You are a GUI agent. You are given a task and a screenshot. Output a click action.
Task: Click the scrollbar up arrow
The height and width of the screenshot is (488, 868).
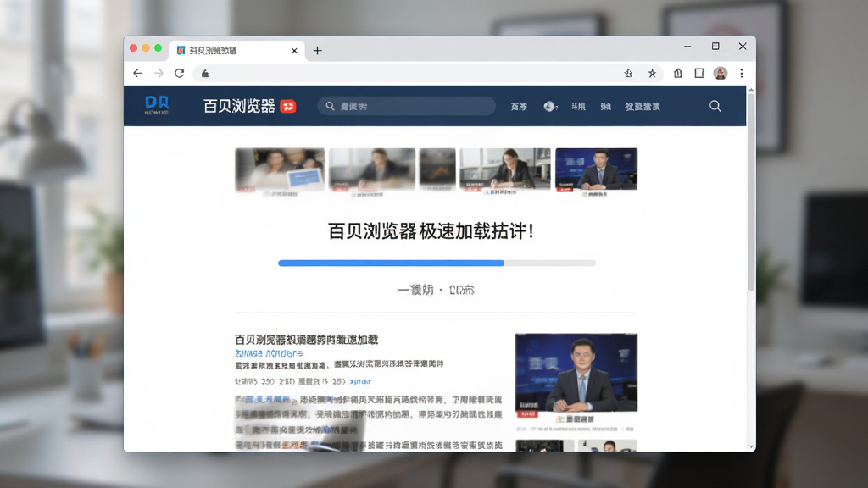point(751,90)
